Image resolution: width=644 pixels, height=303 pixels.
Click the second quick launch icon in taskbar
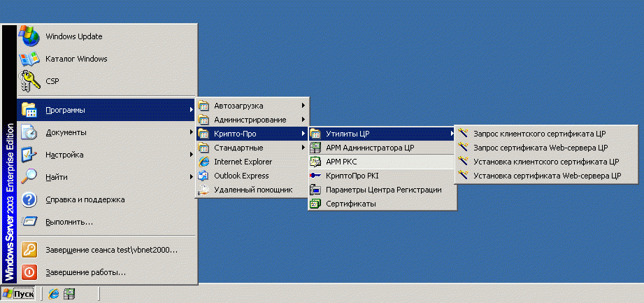[70, 293]
